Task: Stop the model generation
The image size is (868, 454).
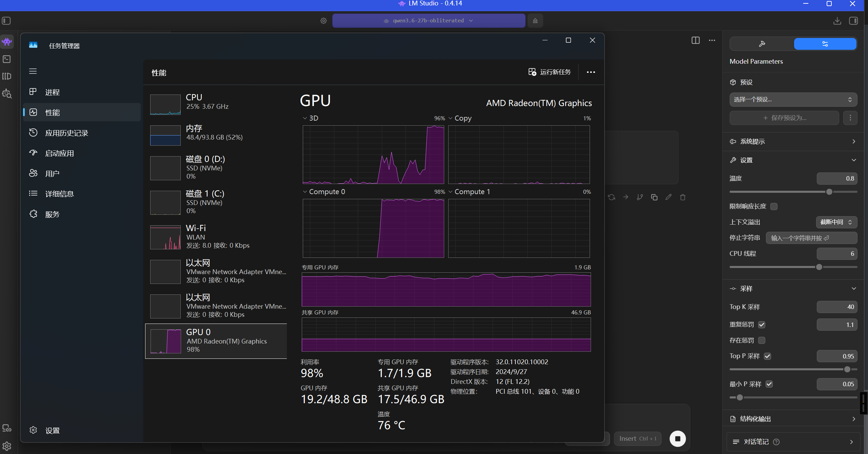Action: point(677,439)
